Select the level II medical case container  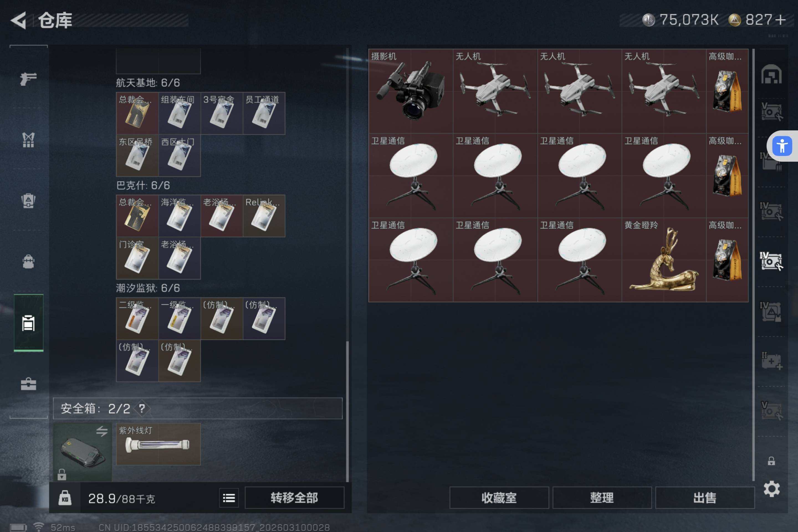pos(771,361)
